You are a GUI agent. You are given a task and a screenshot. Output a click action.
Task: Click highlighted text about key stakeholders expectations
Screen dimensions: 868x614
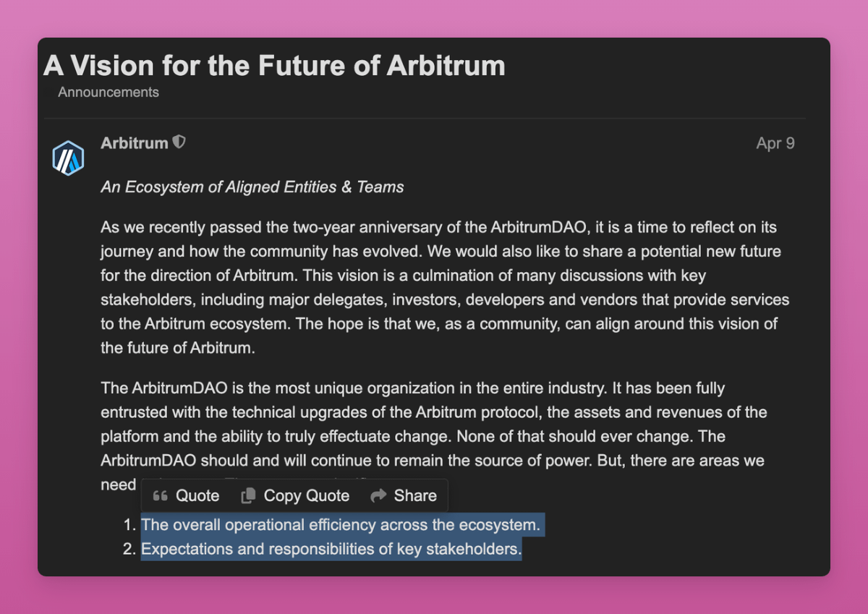pos(331,549)
